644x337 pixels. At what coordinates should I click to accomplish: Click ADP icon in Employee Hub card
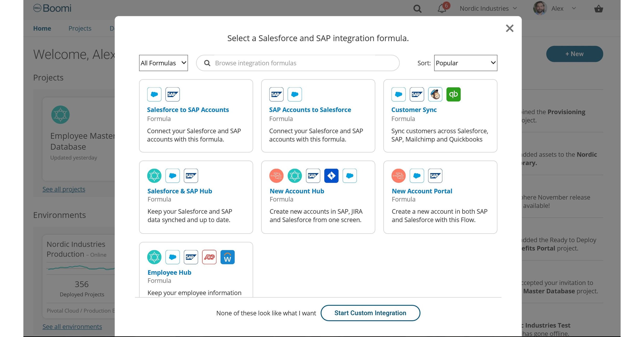pyautogui.click(x=209, y=257)
